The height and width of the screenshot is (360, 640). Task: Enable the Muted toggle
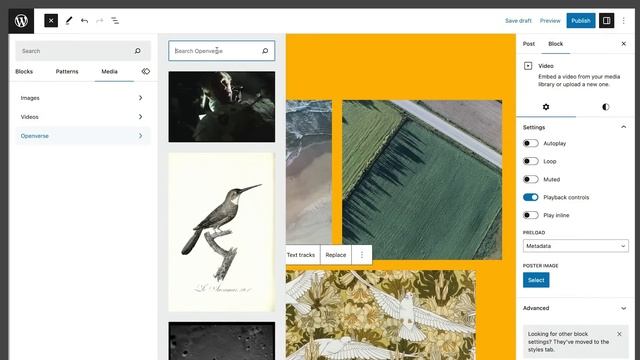pos(531,179)
